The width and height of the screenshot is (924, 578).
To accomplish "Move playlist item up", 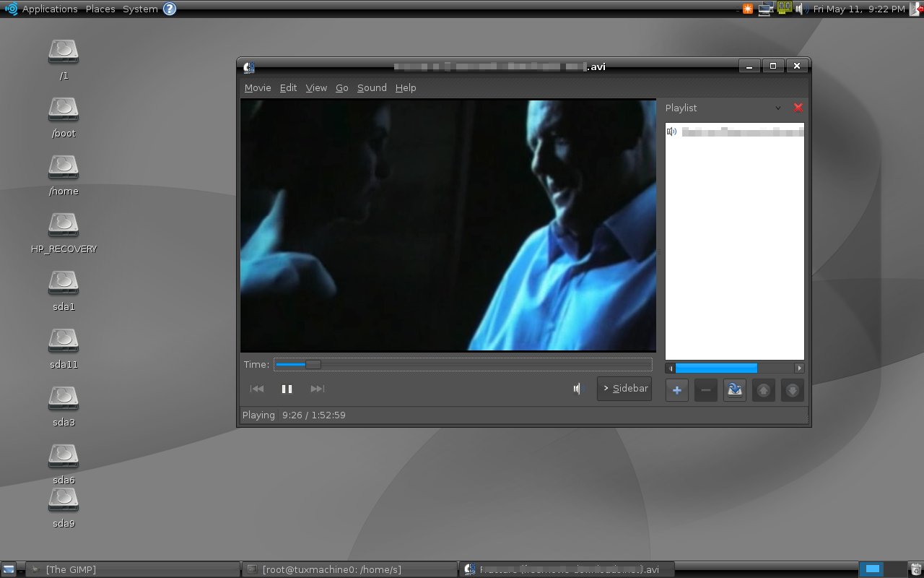I will [763, 390].
